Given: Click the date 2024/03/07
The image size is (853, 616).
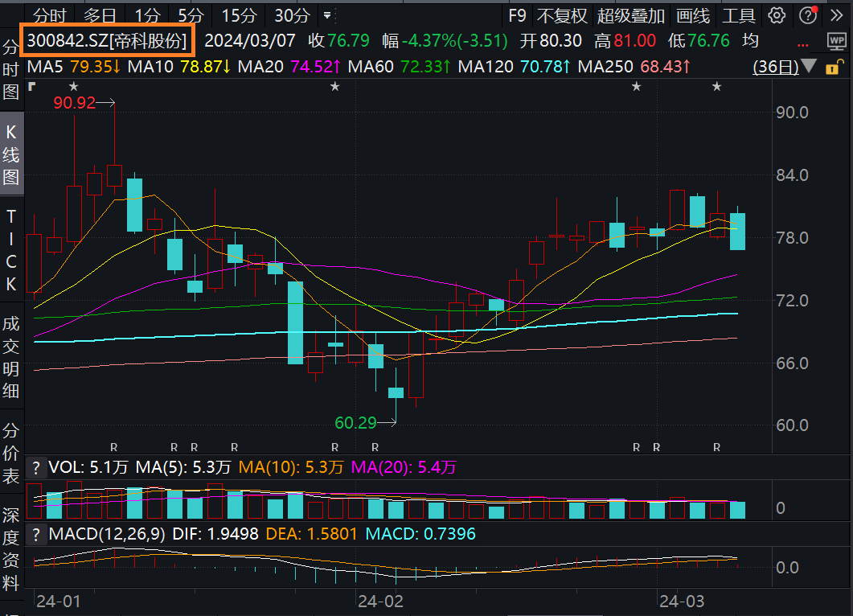Looking at the screenshot, I should click(x=250, y=41).
